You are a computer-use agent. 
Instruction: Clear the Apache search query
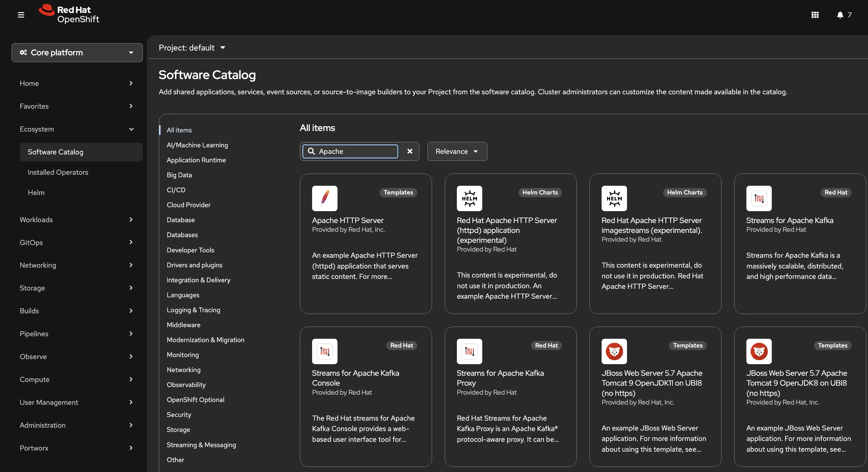coord(410,151)
